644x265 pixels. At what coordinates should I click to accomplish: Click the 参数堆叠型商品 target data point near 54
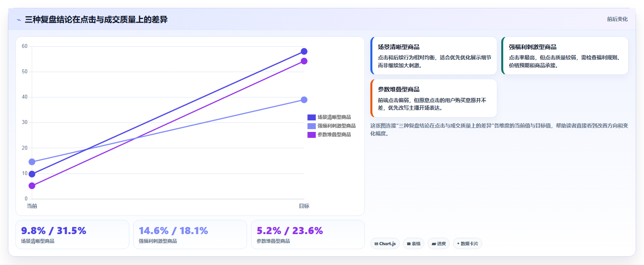(304, 61)
